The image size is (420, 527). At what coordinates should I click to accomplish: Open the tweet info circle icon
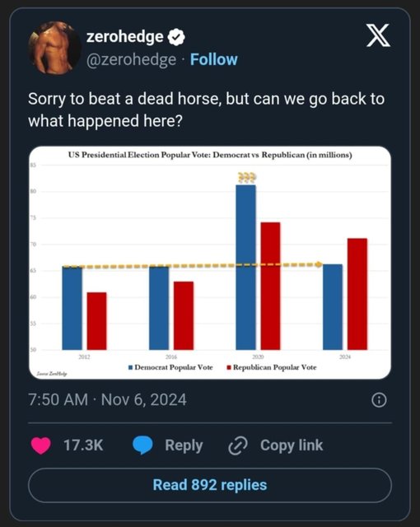click(x=379, y=400)
